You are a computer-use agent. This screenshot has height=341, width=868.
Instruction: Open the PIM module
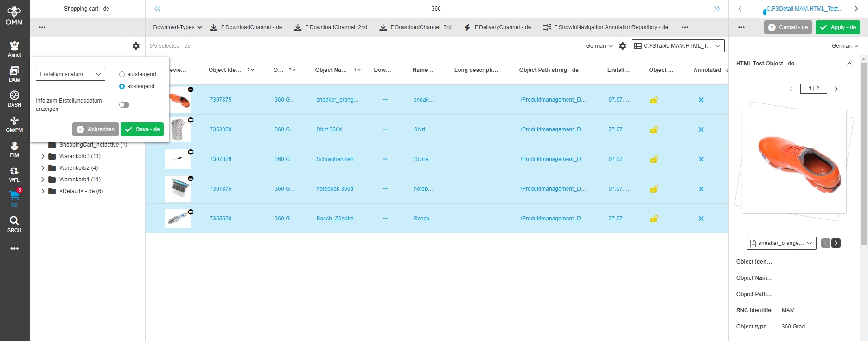click(14, 149)
